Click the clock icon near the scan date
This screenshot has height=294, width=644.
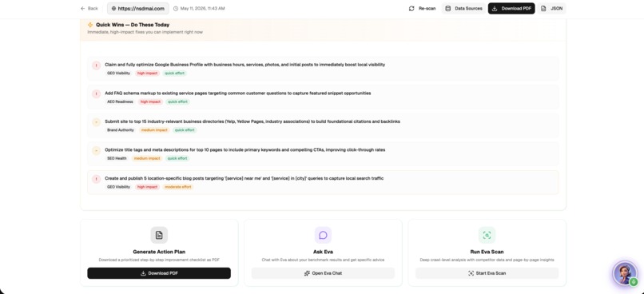176,8
